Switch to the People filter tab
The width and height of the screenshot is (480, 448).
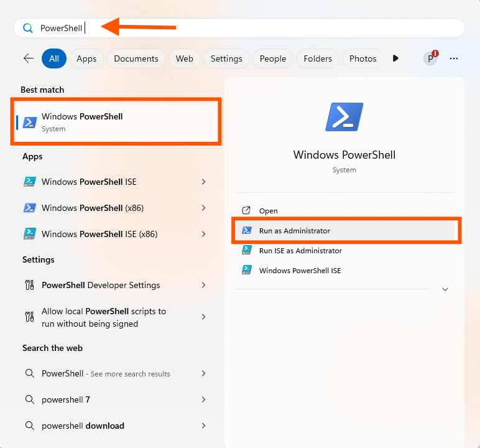click(273, 58)
